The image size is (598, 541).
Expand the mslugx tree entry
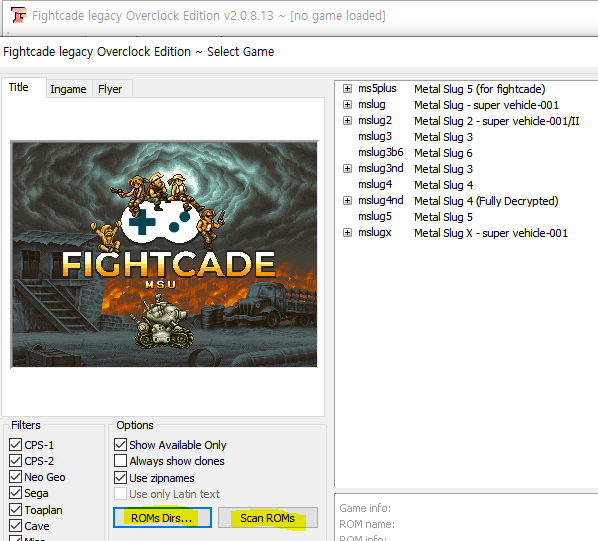click(347, 233)
